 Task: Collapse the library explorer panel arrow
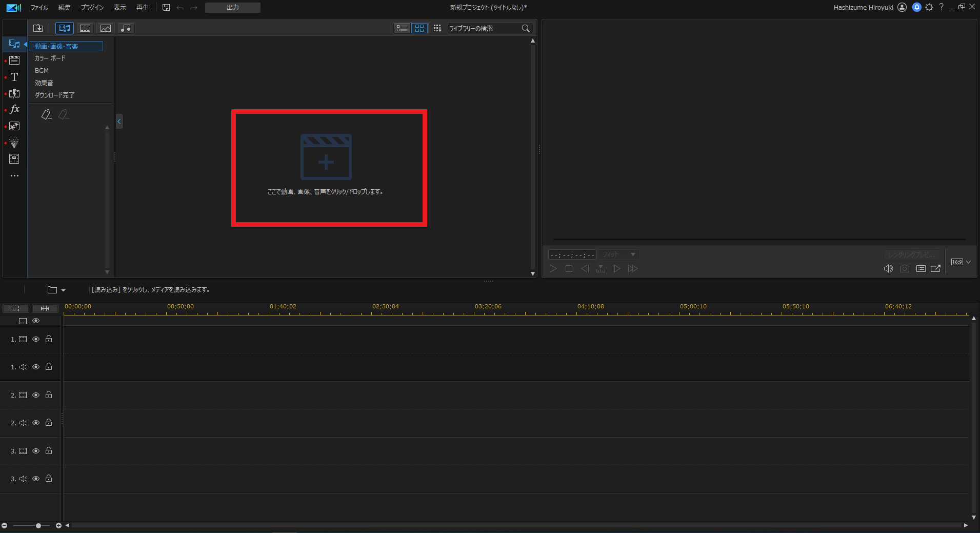(x=119, y=122)
